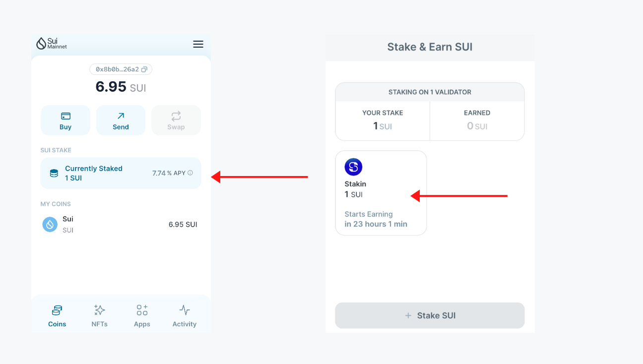Click the Sui coin icon under My Coins
This screenshot has width=643, height=364.
(x=50, y=224)
